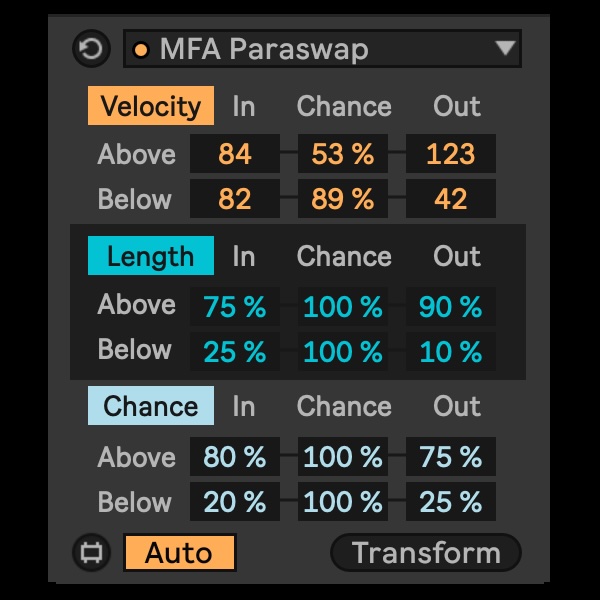600x600 pixels.
Task: Click the Velocity Above Out value 123
Action: [x=450, y=154]
